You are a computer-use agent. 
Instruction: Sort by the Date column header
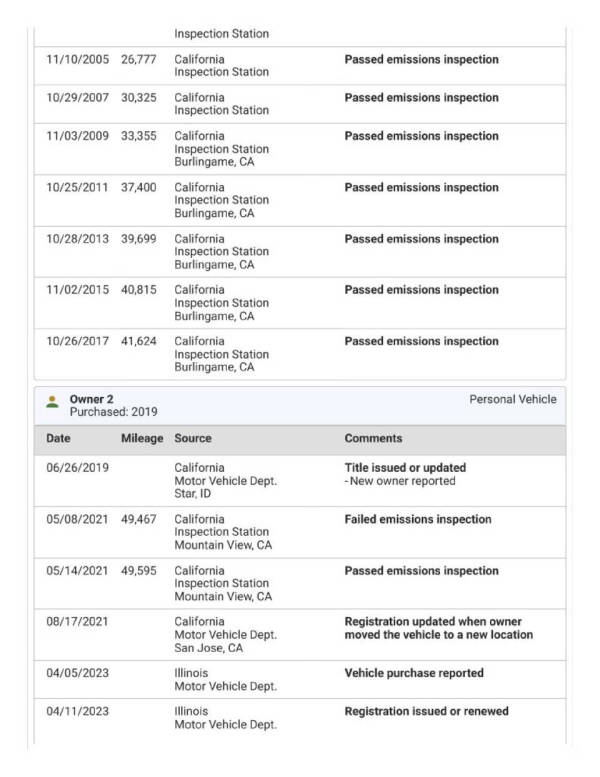pos(58,438)
